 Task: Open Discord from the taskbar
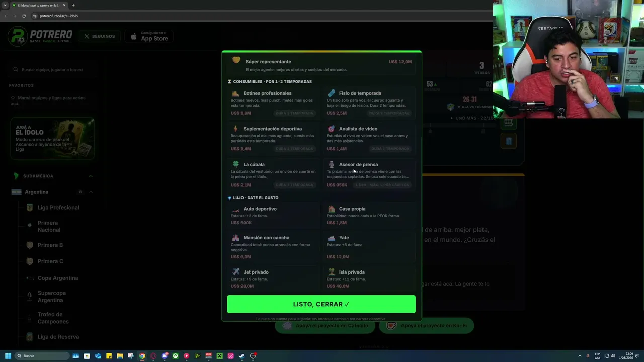tap(164, 356)
